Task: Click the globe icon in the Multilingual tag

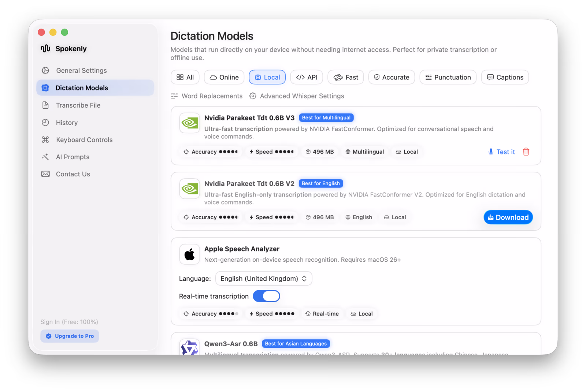Action: click(x=348, y=152)
